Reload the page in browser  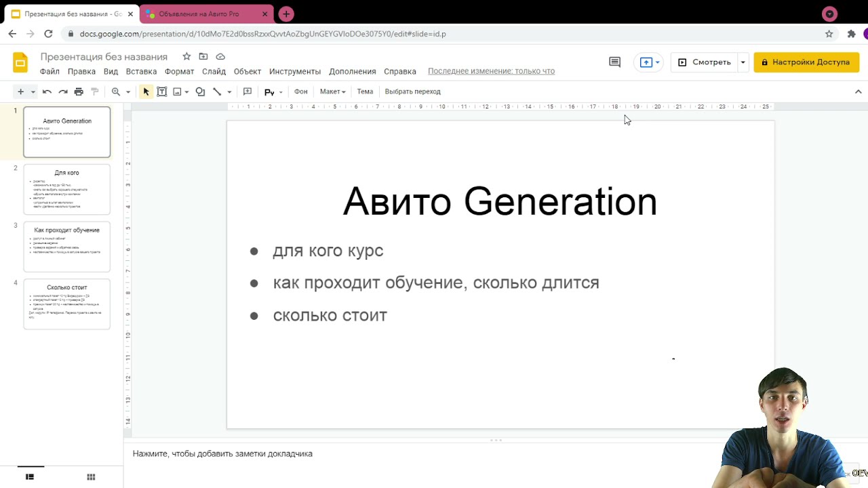click(48, 34)
